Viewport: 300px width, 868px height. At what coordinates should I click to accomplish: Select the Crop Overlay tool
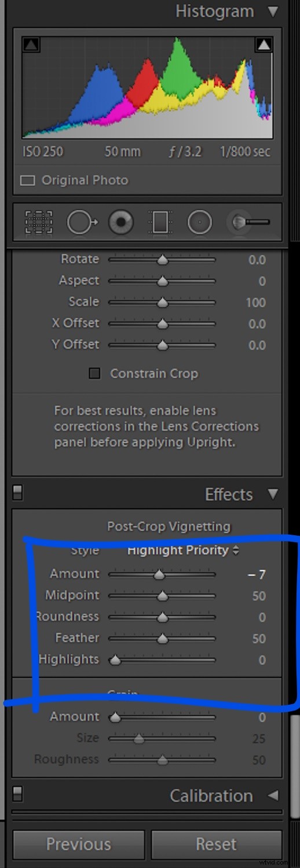click(39, 222)
